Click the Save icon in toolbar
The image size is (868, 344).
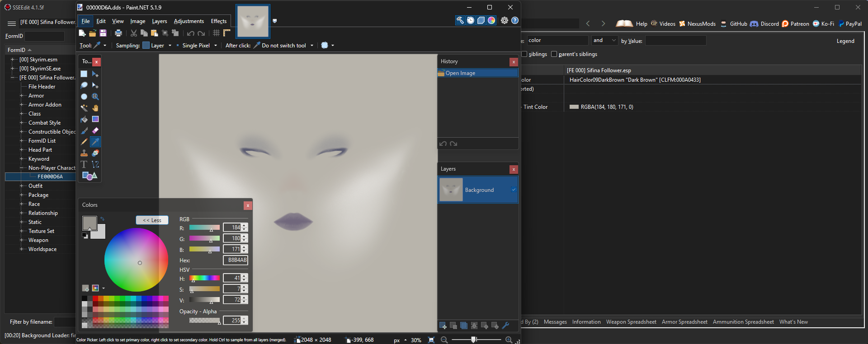(103, 33)
